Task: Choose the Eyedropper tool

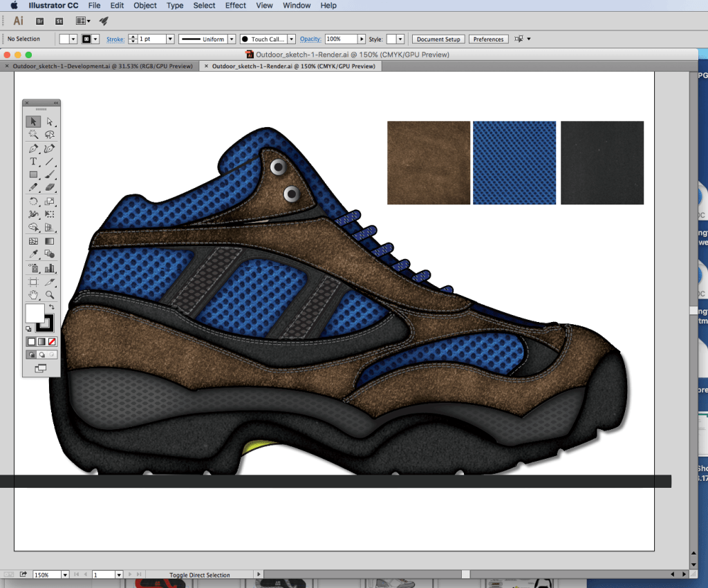Action: pos(32,254)
